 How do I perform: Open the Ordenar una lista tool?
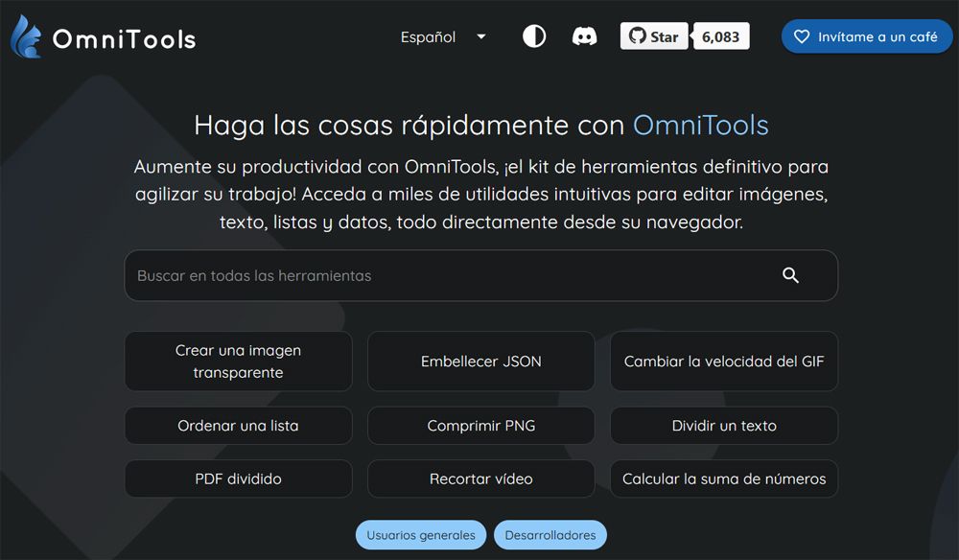point(239,426)
